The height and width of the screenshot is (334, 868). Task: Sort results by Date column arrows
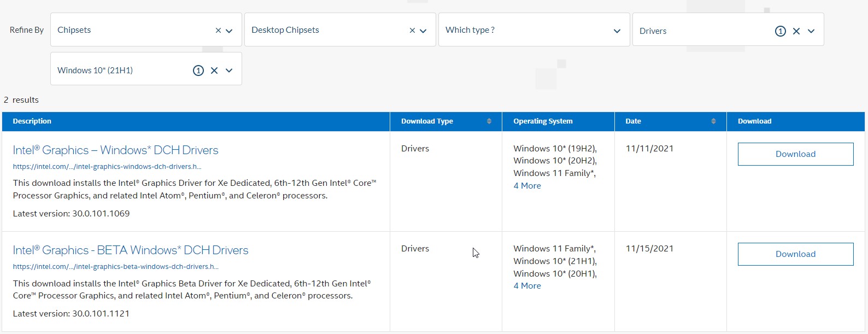pos(713,121)
